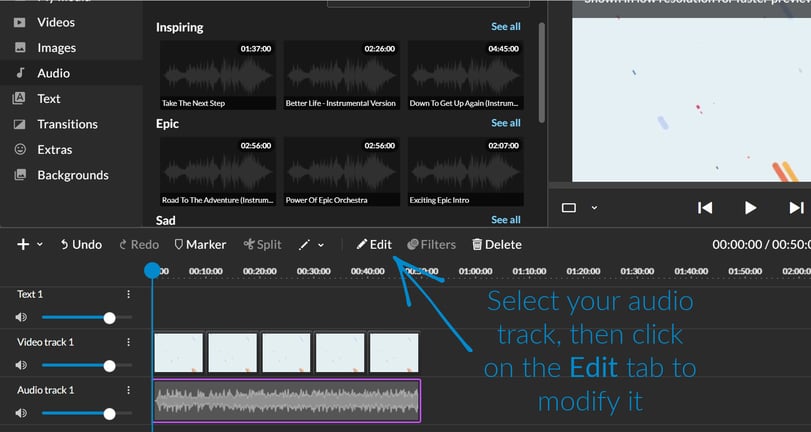Click 01:00:00 on timeline ruler
This screenshot has width=811, height=432.
click(475, 271)
